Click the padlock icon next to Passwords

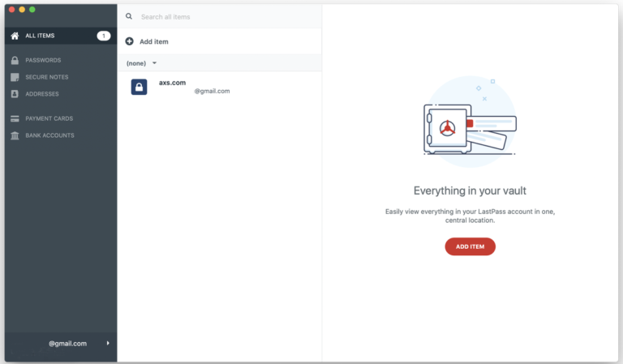click(x=15, y=60)
